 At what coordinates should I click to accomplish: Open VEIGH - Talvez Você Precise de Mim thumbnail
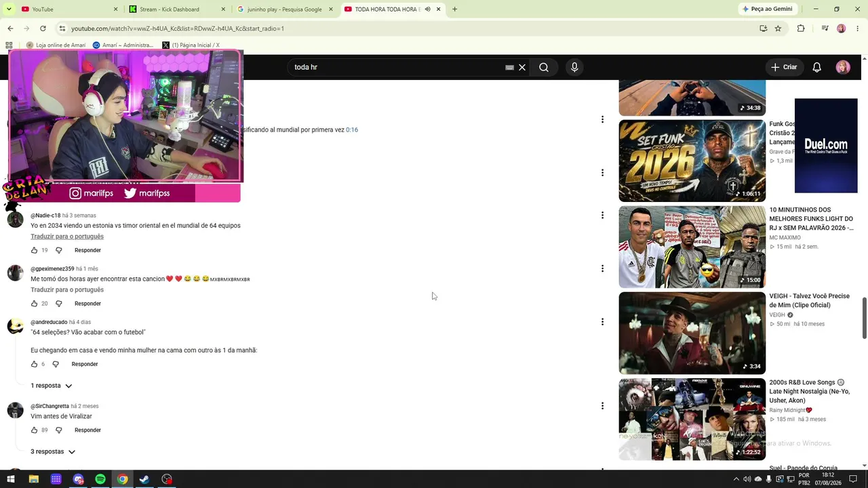point(692,333)
